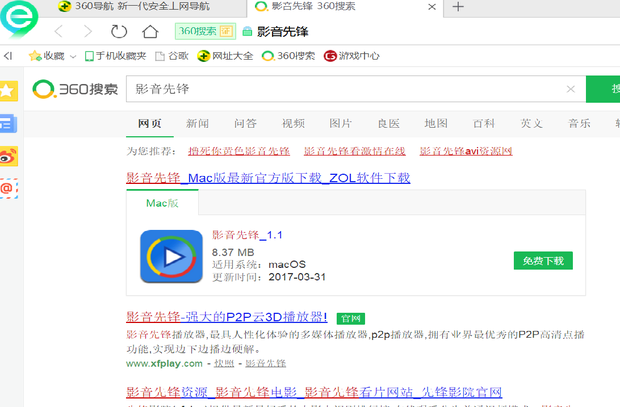
Task: Open the 360搜索 bookmark
Action: point(288,56)
